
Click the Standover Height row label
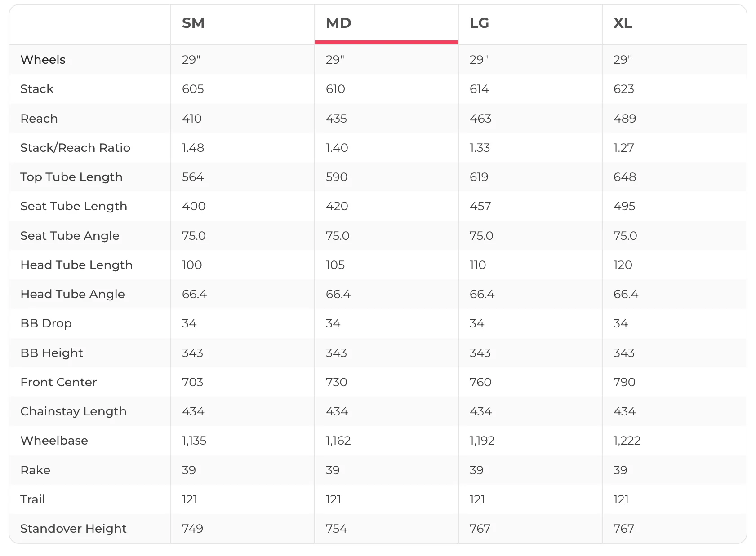tap(74, 529)
